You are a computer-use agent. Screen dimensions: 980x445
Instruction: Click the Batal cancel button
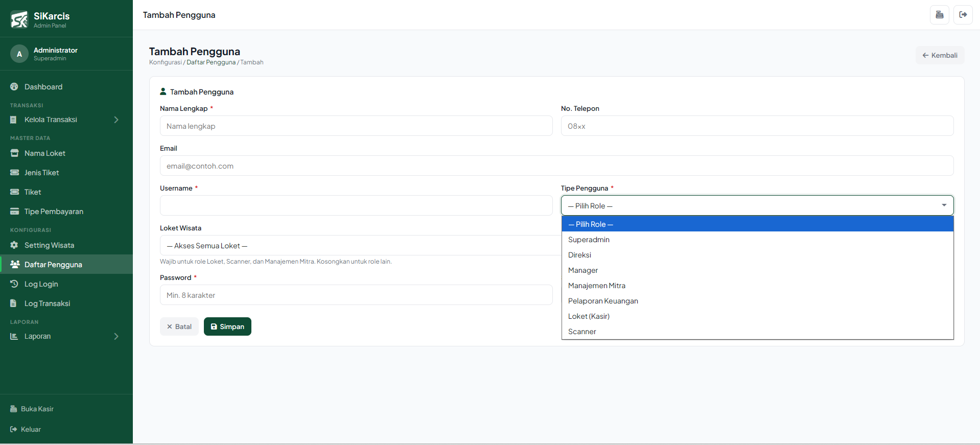pyautogui.click(x=179, y=326)
